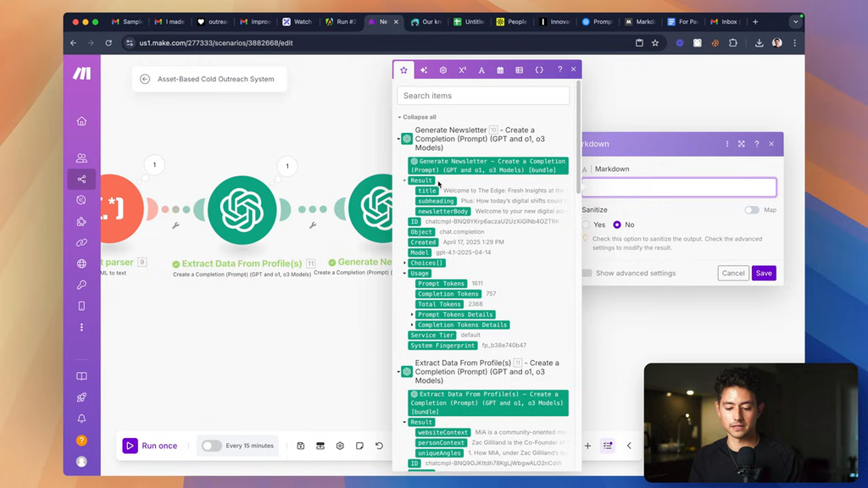Viewport: 868px width, 488px height.
Task: Open Team icon in Make sidebar
Action: click(81, 158)
